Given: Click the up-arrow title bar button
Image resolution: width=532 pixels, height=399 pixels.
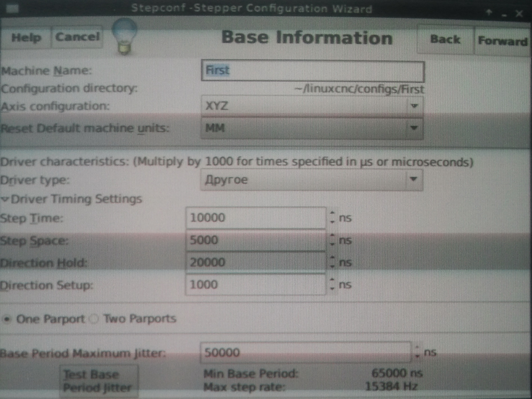Looking at the screenshot, I should click(489, 12).
